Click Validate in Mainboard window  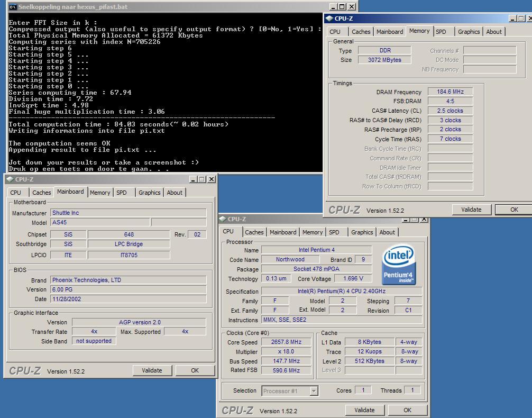pyautogui.click(x=152, y=370)
